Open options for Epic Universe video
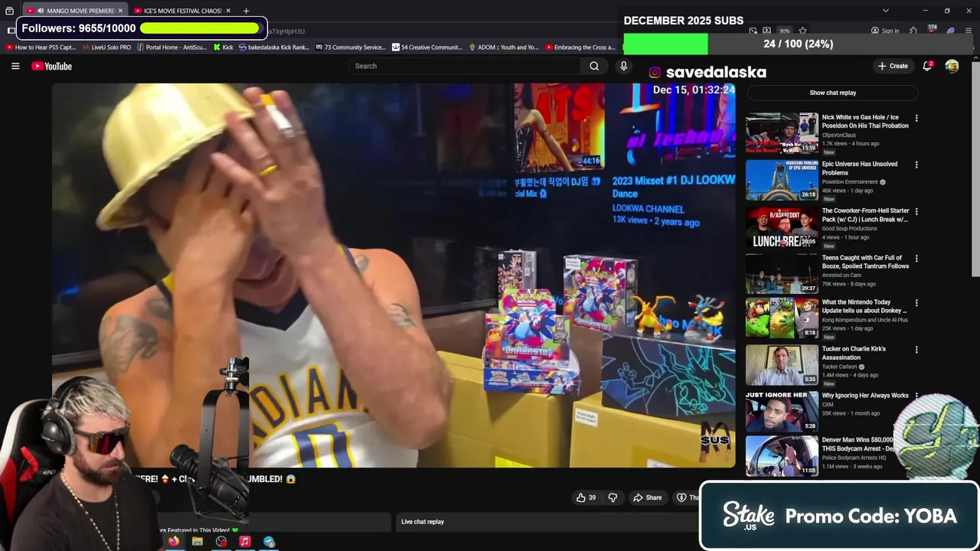 tap(916, 165)
